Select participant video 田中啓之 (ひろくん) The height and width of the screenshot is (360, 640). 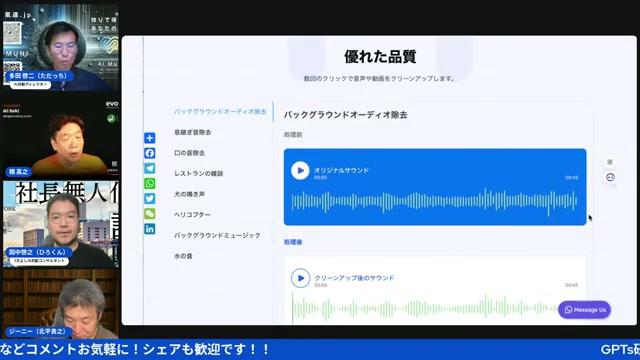pyautogui.click(x=60, y=224)
